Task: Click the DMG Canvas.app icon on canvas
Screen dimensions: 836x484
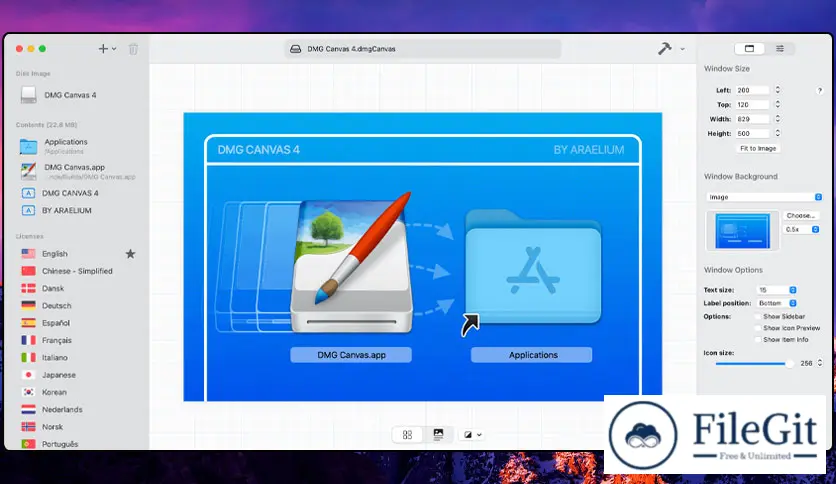Action: (x=352, y=265)
